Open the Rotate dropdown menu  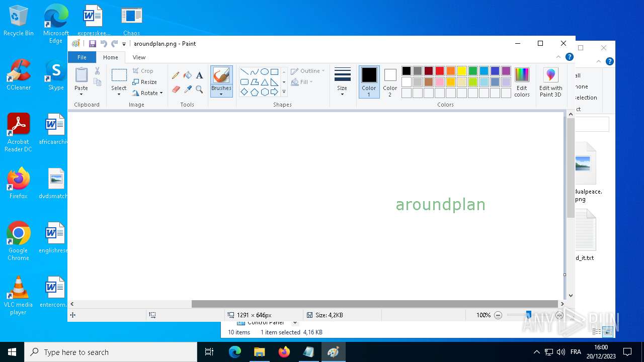pyautogui.click(x=147, y=93)
